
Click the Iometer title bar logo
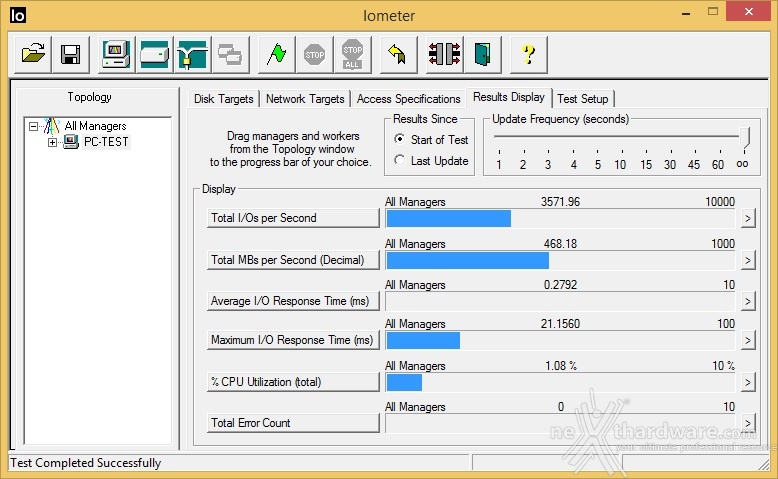[17, 15]
